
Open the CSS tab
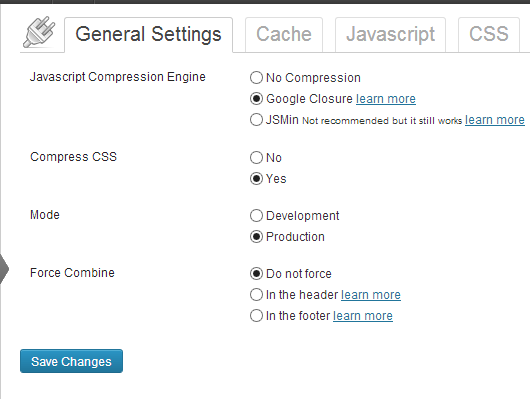488,34
